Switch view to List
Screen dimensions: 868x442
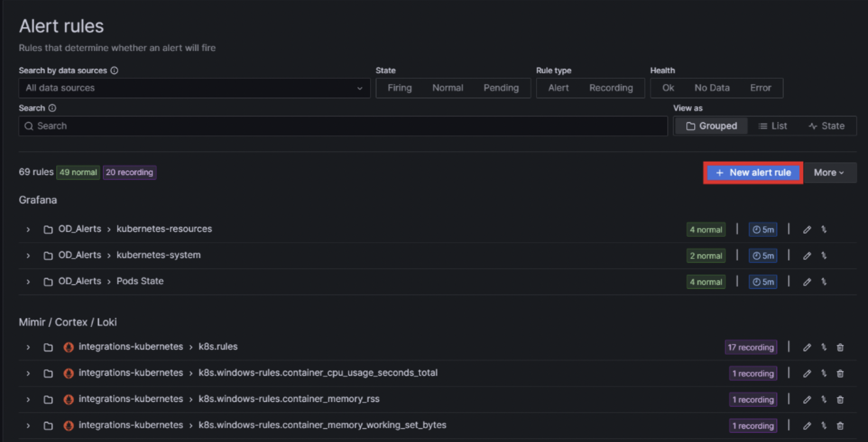point(773,126)
